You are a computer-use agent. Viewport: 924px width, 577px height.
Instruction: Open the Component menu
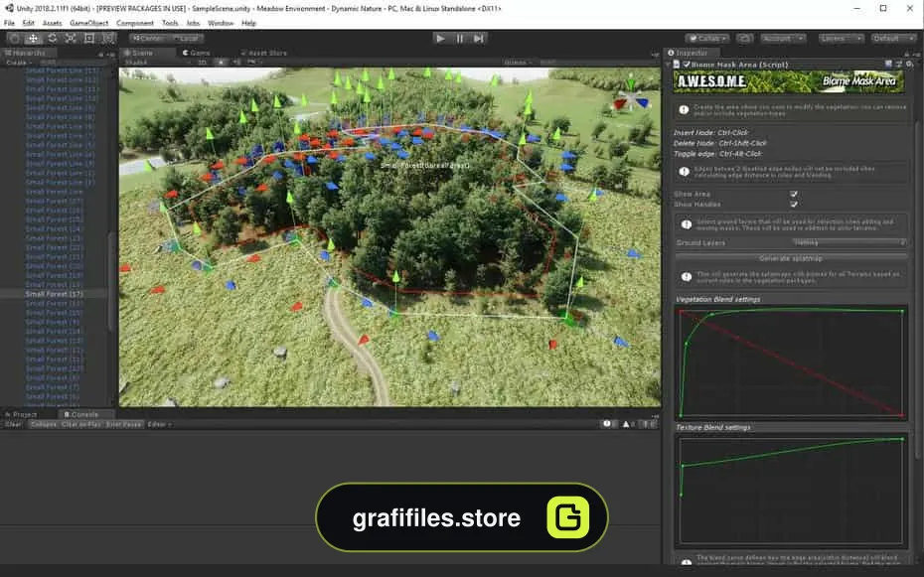point(135,23)
